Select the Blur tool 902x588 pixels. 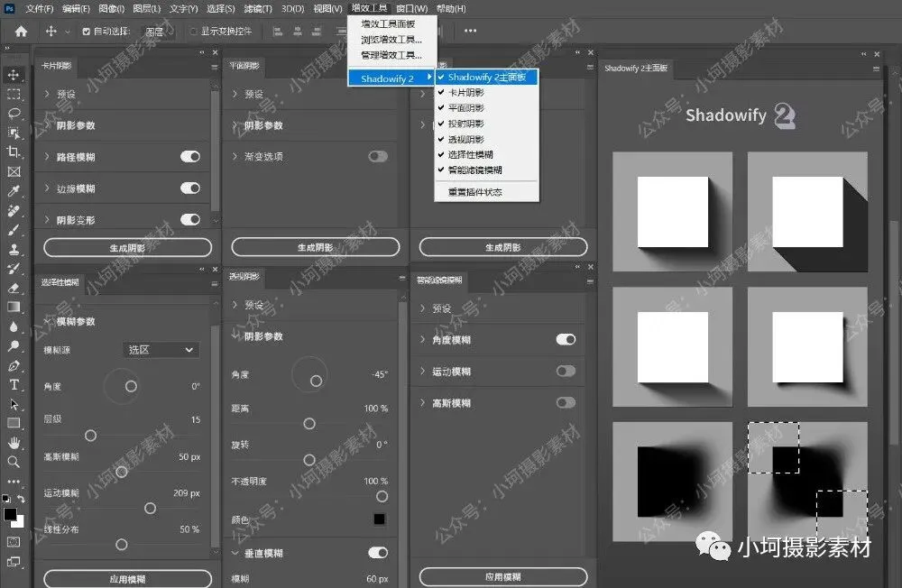point(14,326)
